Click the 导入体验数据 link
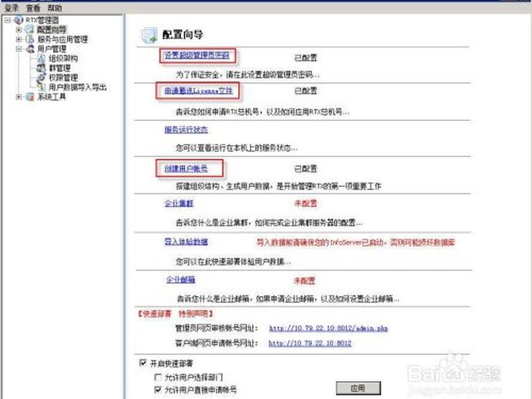Image resolution: width=532 pixels, height=399 pixels. 186,242
